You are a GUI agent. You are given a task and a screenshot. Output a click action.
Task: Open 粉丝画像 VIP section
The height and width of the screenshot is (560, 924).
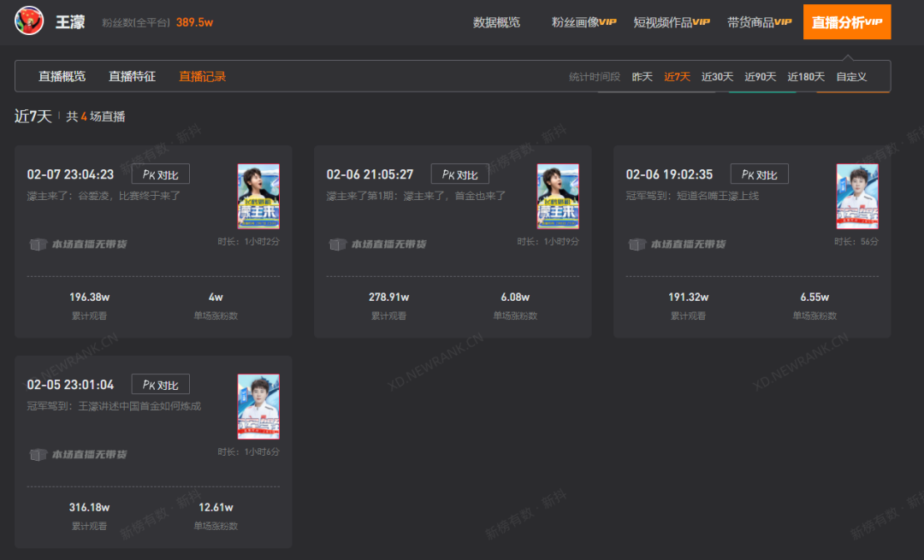click(583, 22)
